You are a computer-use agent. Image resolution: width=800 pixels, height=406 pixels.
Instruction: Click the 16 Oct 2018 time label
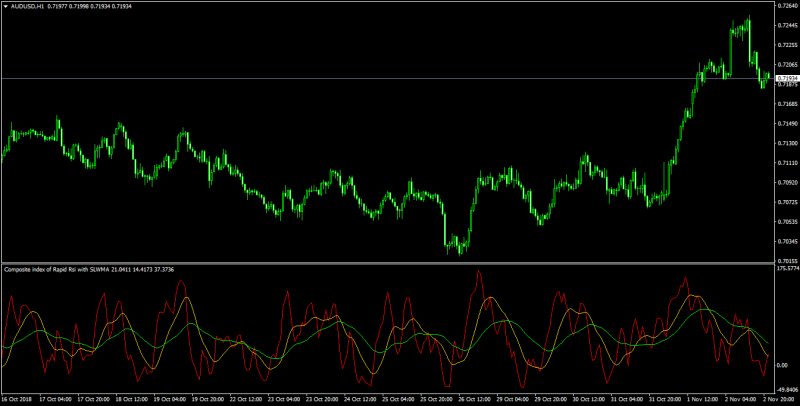[16, 399]
